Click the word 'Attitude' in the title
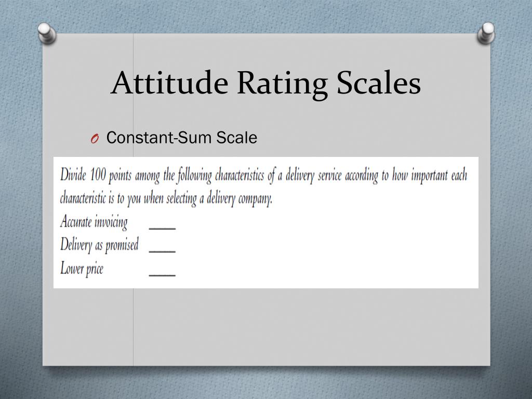532x399 pixels. 169,83
